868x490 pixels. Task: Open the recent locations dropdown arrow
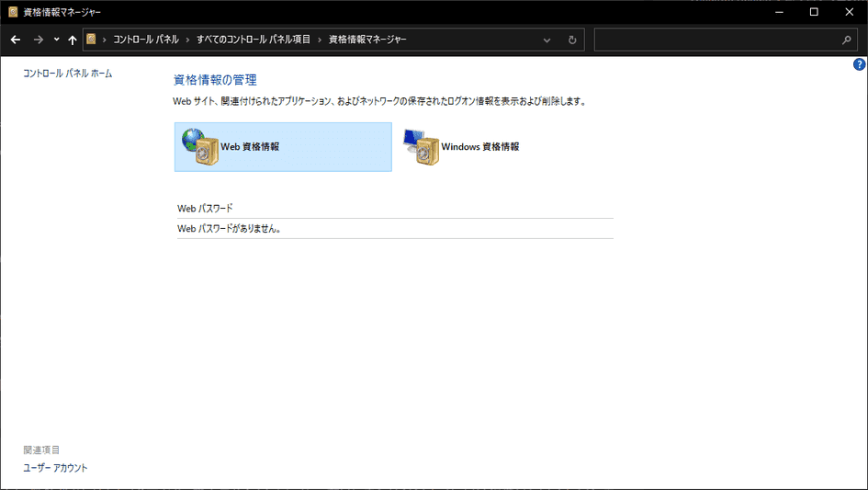click(56, 40)
